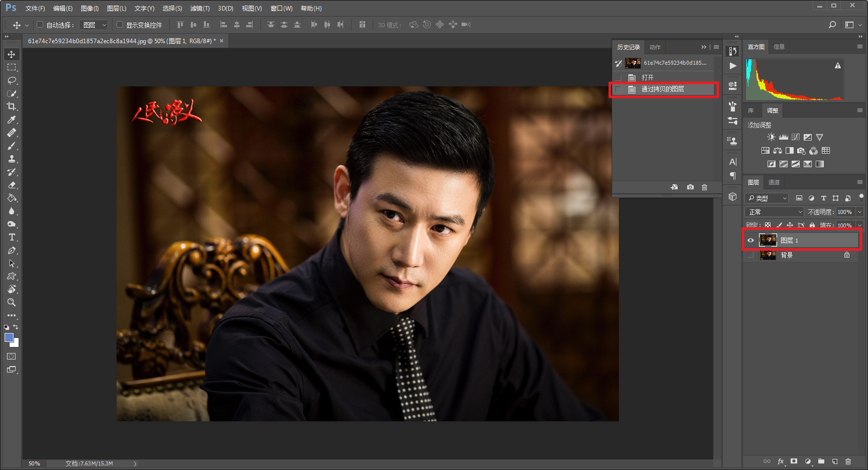This screenshot has height=470, width=868.
Task: Toggle layer filter on/off switch
Action: coord(861,197)
